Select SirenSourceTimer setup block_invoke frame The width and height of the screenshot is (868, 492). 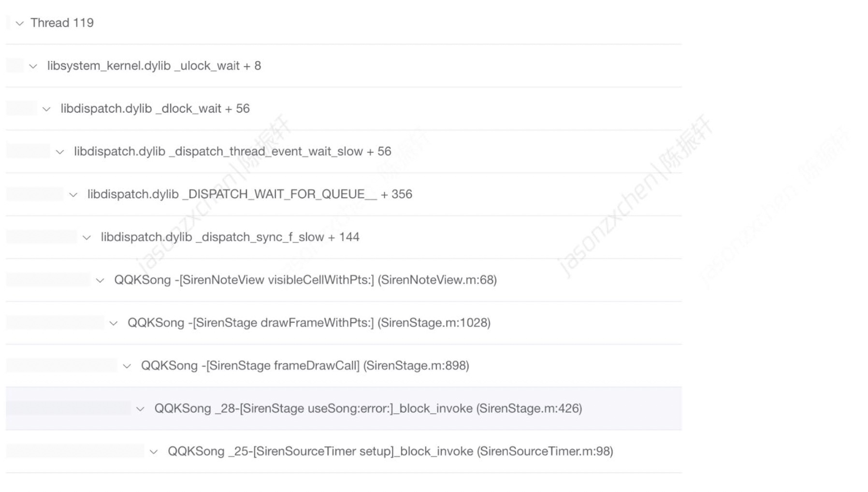pyautogui.click(x=390, y=451)
